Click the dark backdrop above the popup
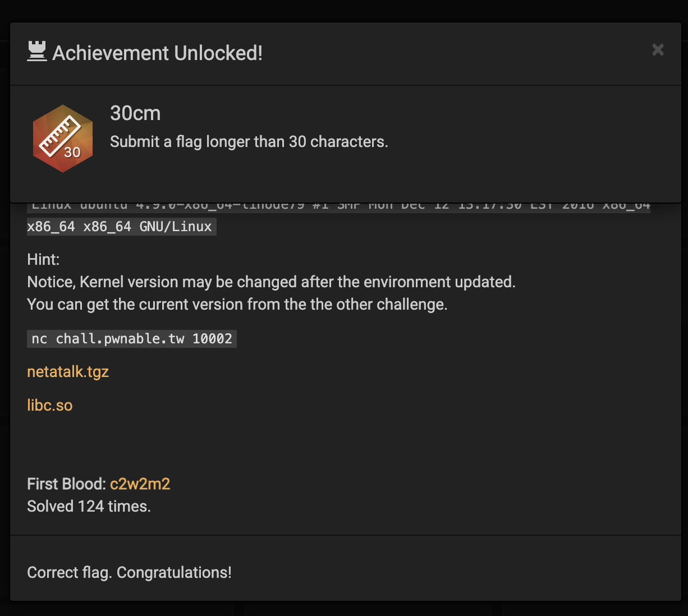The height and width of the screenshot is (616, 688). [344, 10]
